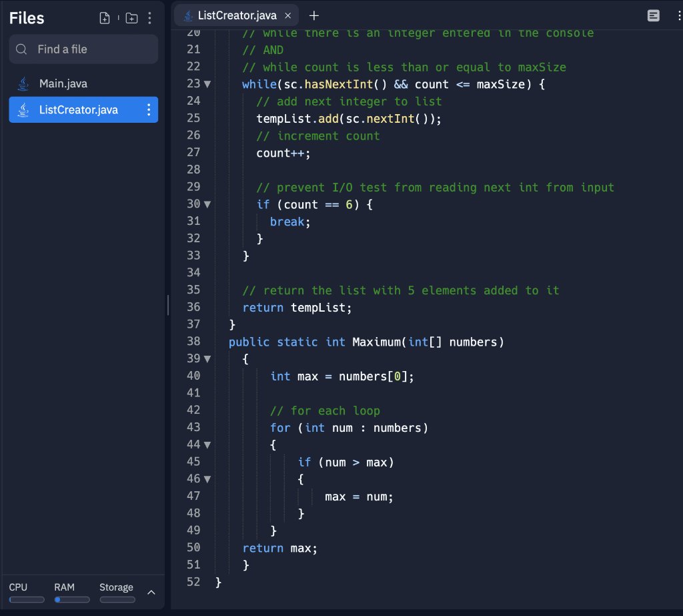Open Main.java in the file list
This screenshot has width=683, height=616.
click(83, 83)
